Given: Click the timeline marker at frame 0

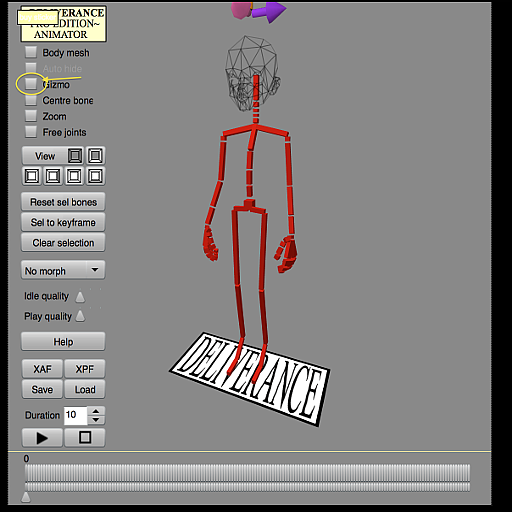Looking at the screenshot, I should pos(26,497).
